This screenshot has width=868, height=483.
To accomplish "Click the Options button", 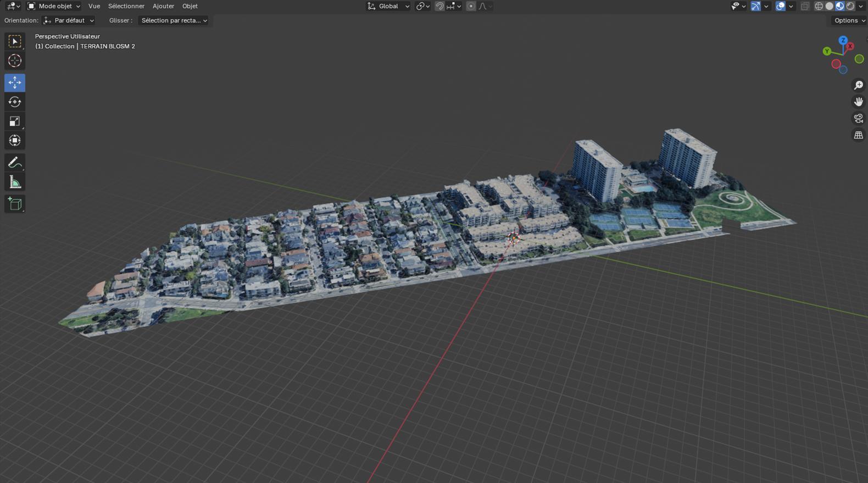I will 849,20.
